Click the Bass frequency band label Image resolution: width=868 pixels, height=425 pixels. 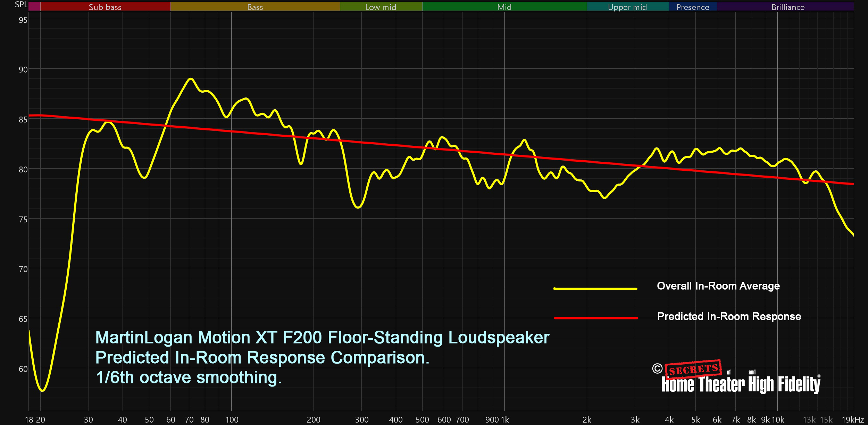click(x=255, y=7)
